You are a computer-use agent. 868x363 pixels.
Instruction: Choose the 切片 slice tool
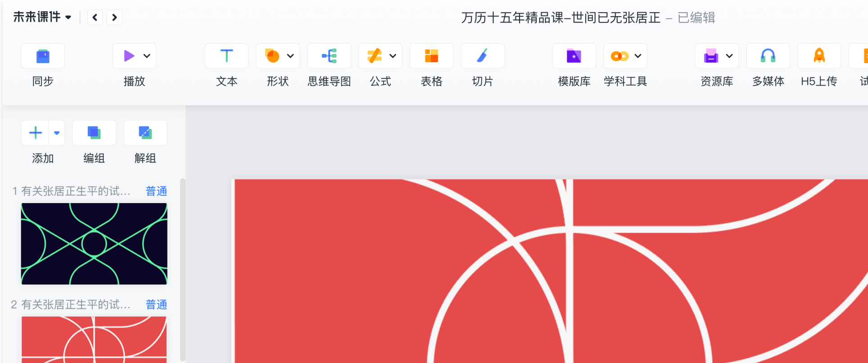click(x=483, y=56)
